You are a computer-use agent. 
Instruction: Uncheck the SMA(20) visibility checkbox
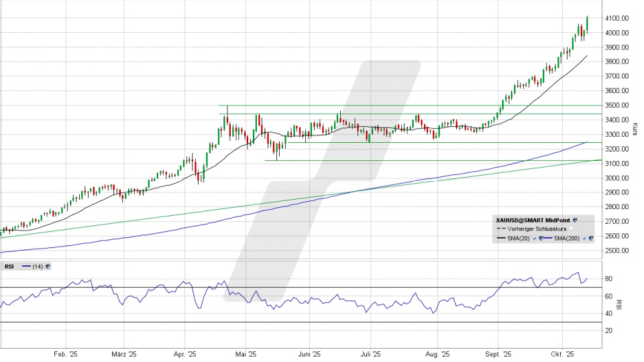click(x=535, y=239)
